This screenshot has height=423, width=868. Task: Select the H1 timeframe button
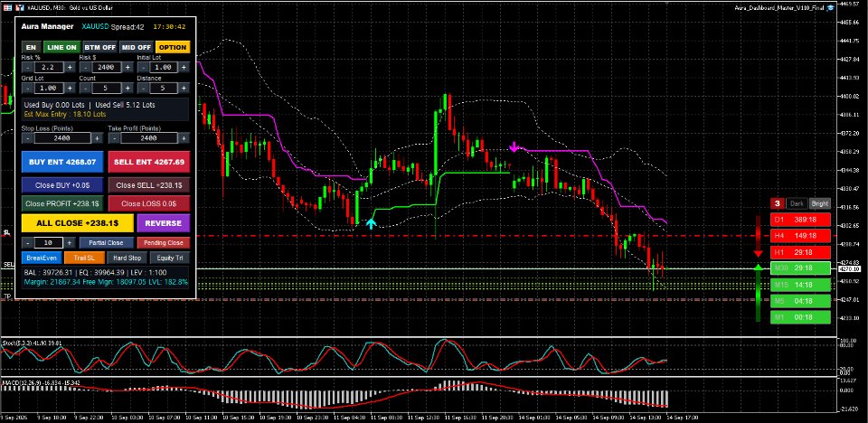[800, 252]
